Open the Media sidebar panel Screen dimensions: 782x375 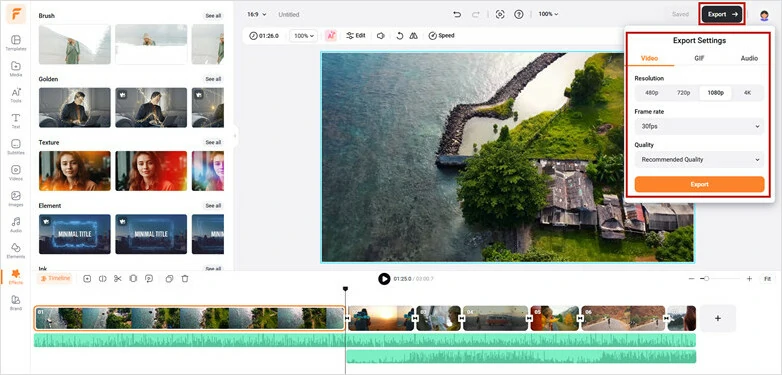pos(16,69)
